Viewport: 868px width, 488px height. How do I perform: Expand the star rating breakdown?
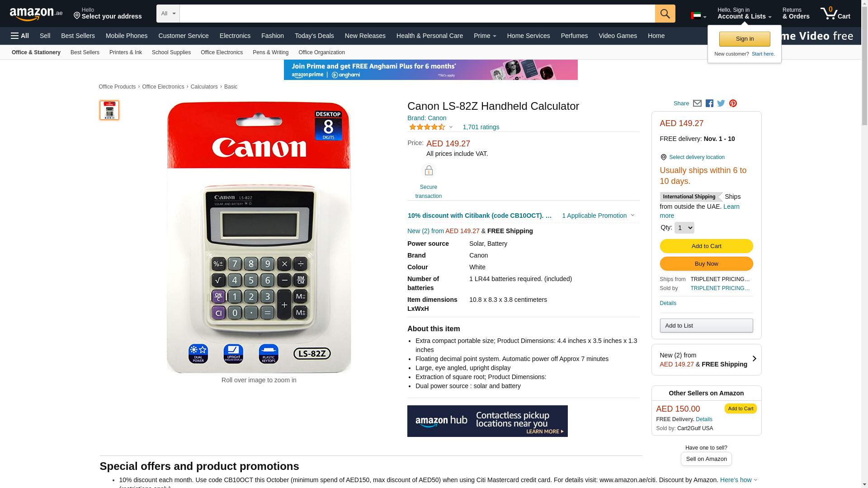pyautogui.click(x=430, y=127)
